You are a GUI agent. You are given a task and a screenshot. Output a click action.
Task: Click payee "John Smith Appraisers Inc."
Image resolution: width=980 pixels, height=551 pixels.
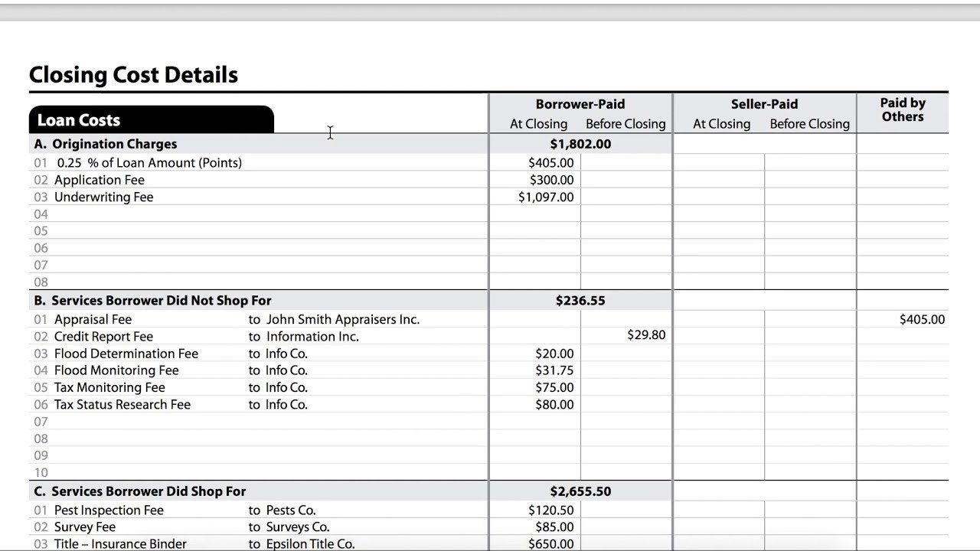coord(342,320)
